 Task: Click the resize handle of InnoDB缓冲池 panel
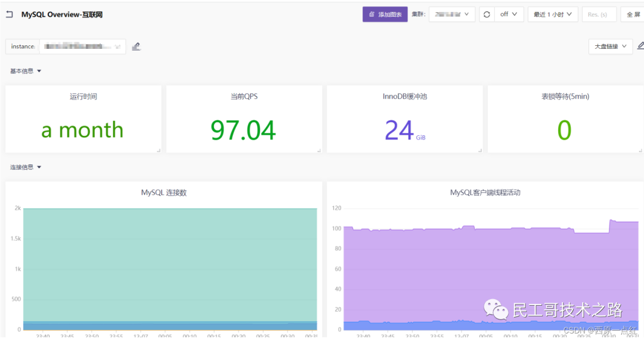point(479,151)
